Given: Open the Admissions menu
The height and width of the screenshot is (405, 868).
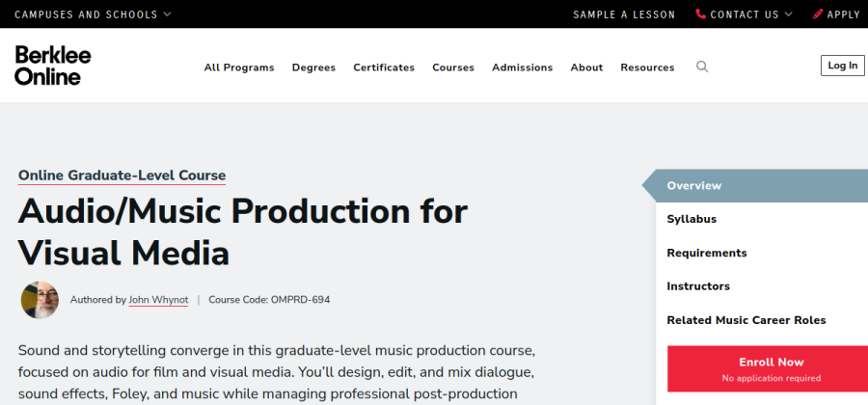Looking at the screenshot, I should tap(522, 67).
